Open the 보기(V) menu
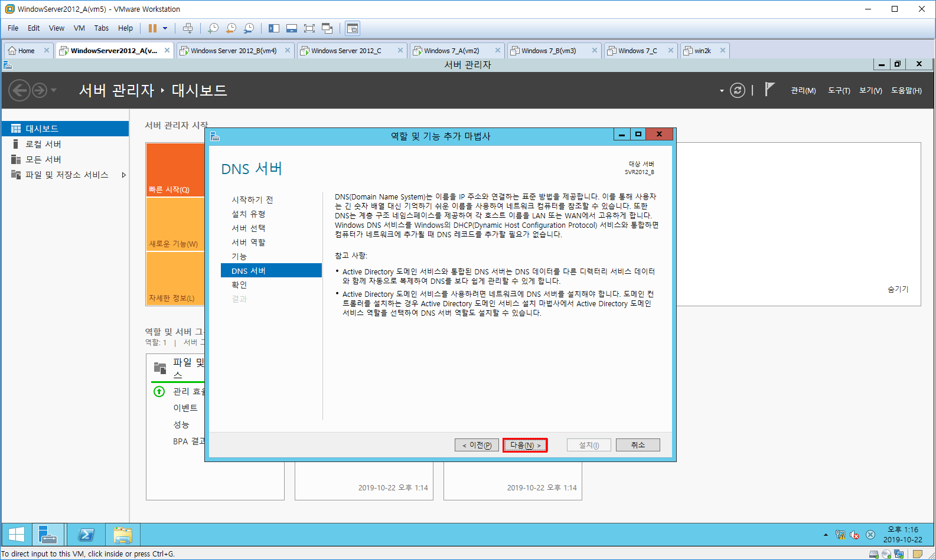This screenshot has height=560, width=936. click(870, 90)
